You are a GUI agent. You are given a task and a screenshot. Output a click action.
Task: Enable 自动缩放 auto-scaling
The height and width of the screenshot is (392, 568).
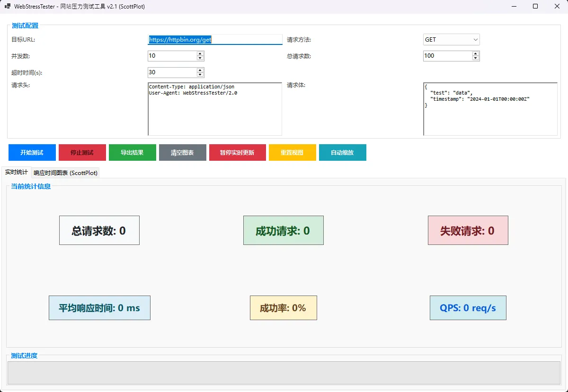coord(342,153)
